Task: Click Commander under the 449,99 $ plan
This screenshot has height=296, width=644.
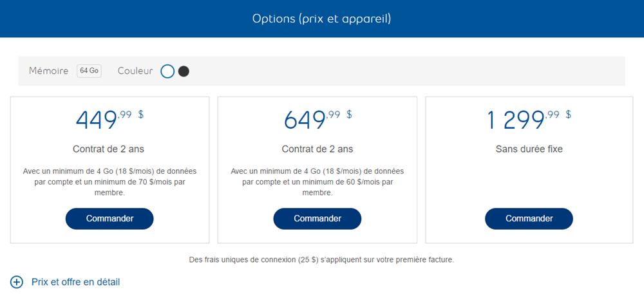Action: tap(109, 219)
